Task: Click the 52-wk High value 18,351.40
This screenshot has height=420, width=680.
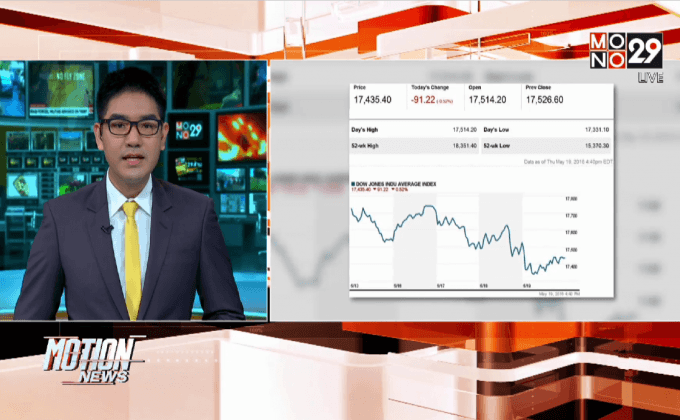Action: point(464,146)
